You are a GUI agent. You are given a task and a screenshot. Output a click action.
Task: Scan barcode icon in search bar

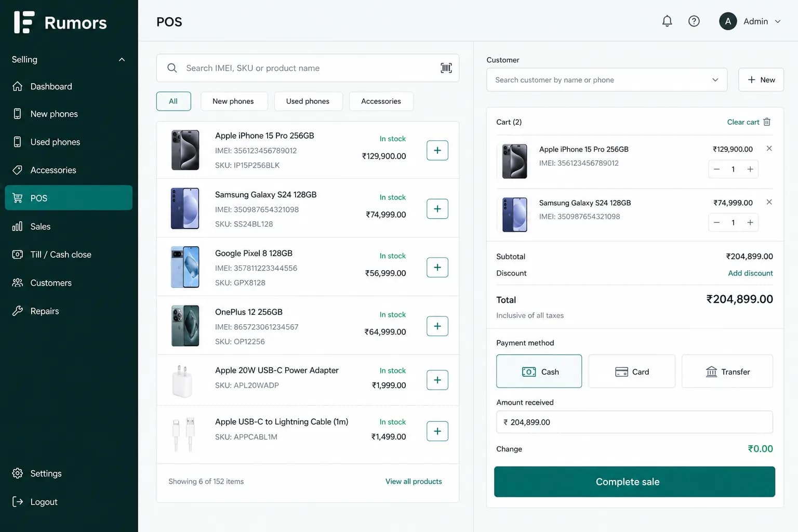446,68
